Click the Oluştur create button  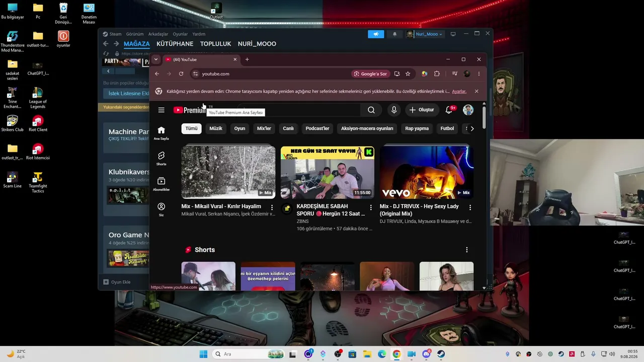coord(422,110)
